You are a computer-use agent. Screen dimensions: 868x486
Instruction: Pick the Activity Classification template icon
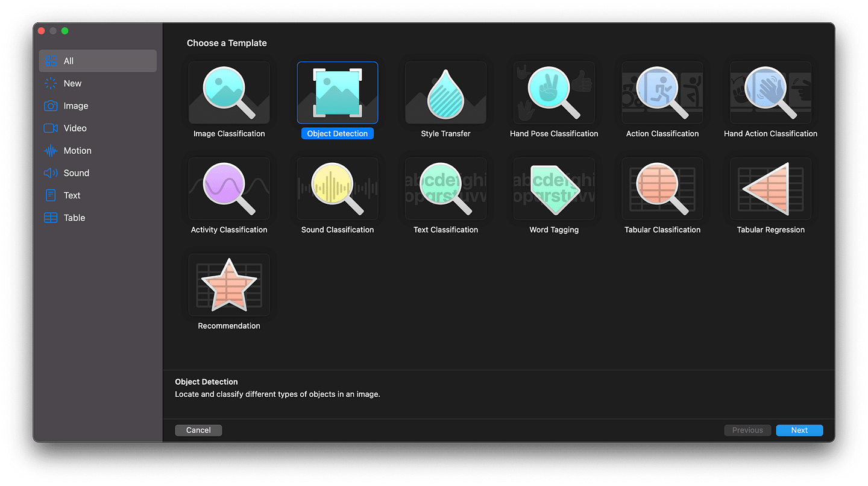click(x=229, y=189)
